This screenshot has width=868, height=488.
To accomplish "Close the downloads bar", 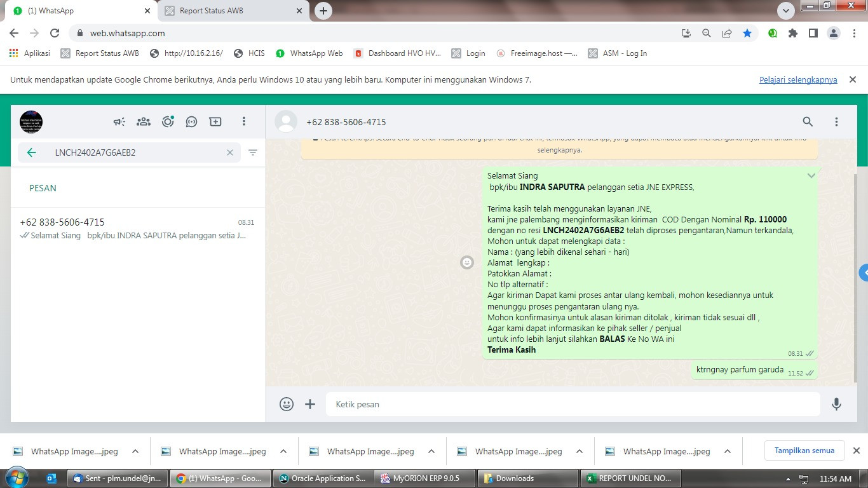I will coord(856,451).
